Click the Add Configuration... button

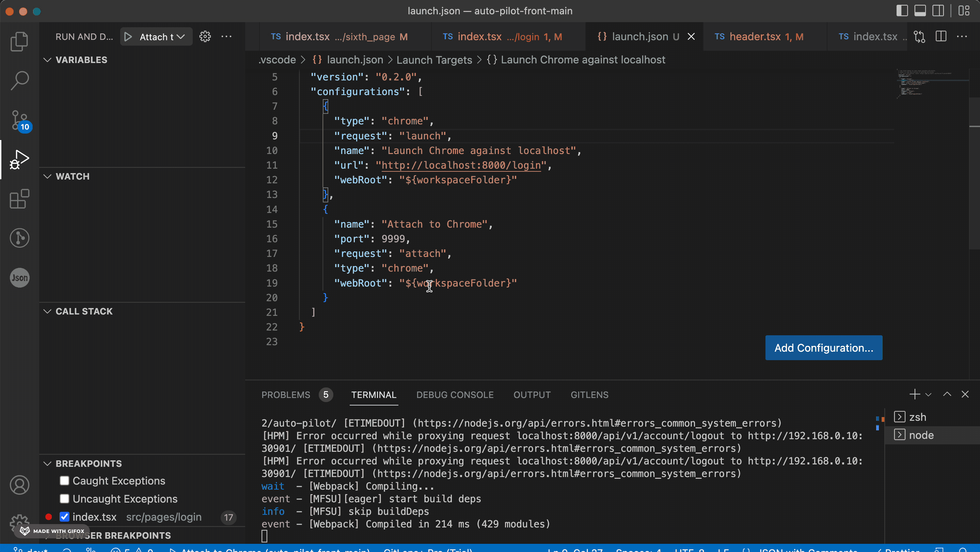[824, 348]
